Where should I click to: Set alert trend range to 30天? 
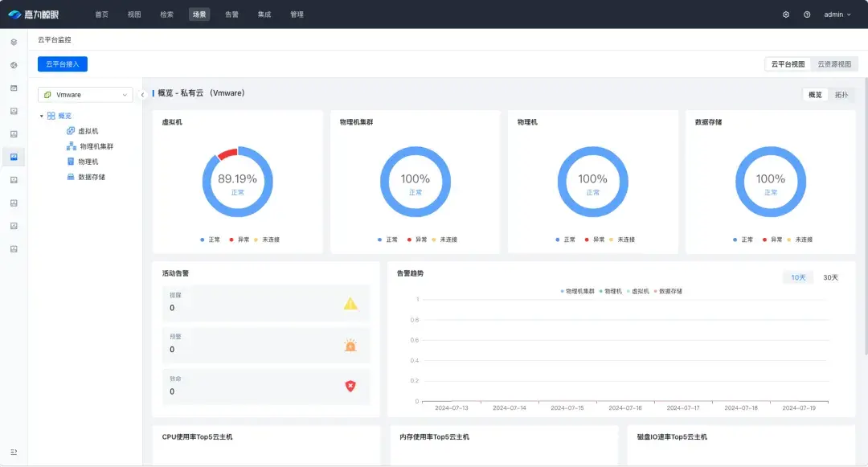pyautogui.click(x=830, y=278)
